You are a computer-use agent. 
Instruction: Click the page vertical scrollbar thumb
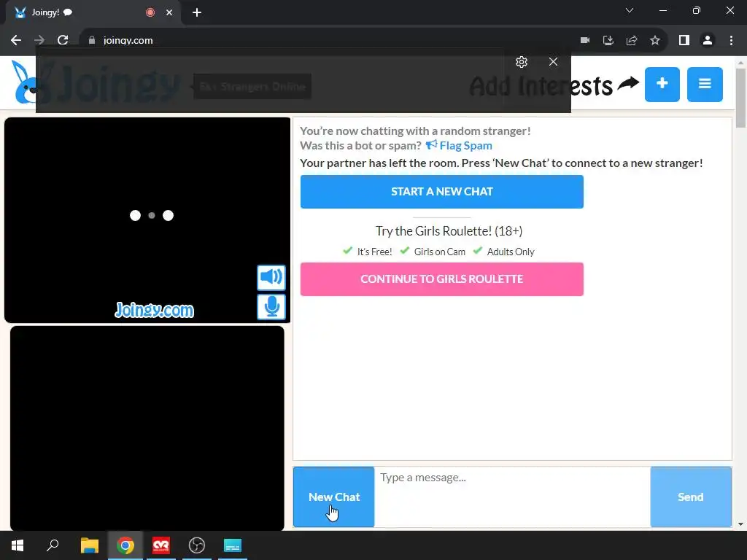click(x=741, y=98)
